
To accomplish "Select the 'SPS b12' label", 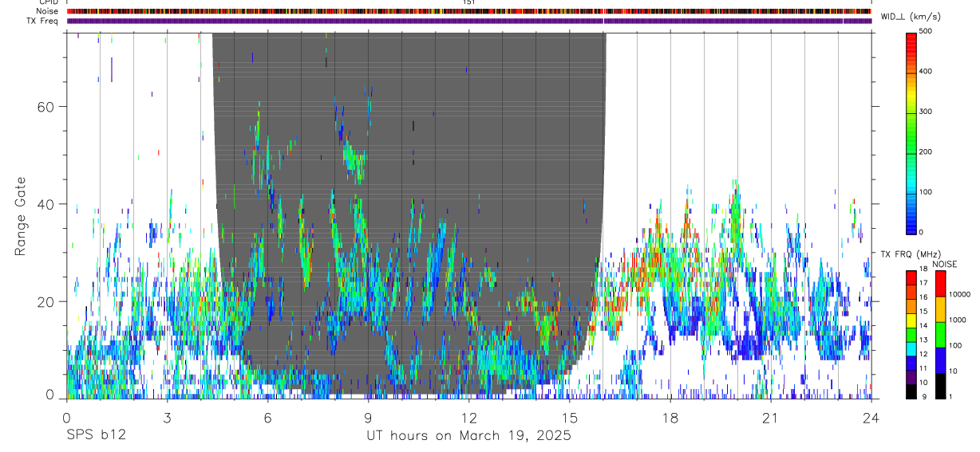I will tap(96, 436).
